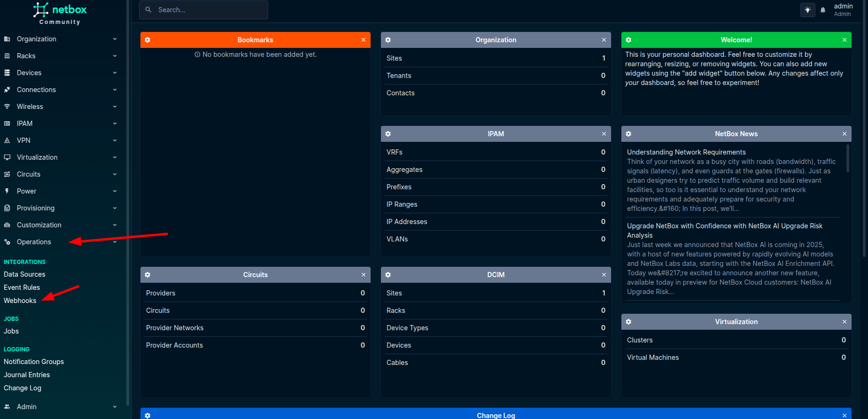Close the Circuits widget
The height and width of the screenshot is (419, 868).
click(364, 275)
